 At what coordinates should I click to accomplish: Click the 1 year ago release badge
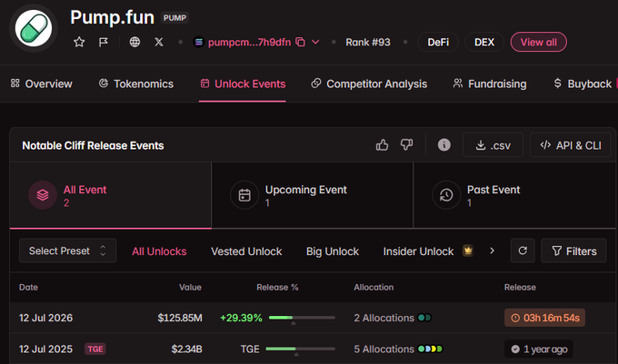[x=539, y=349]
